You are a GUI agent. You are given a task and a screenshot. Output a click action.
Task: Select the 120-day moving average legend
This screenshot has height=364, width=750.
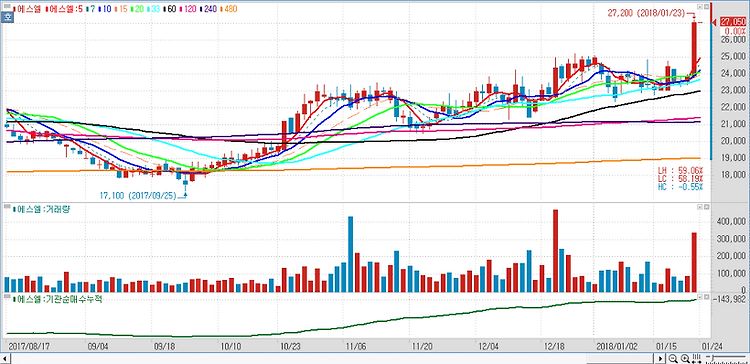188,9
